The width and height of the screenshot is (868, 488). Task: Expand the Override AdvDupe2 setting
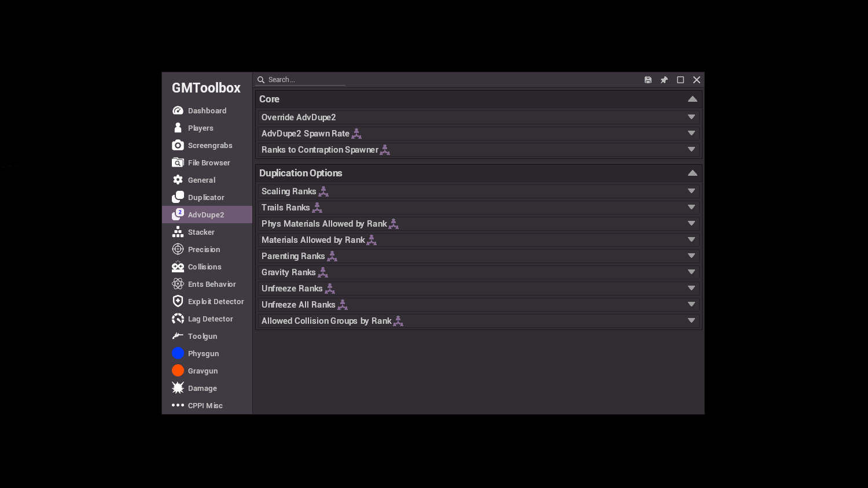pos(479,117)
